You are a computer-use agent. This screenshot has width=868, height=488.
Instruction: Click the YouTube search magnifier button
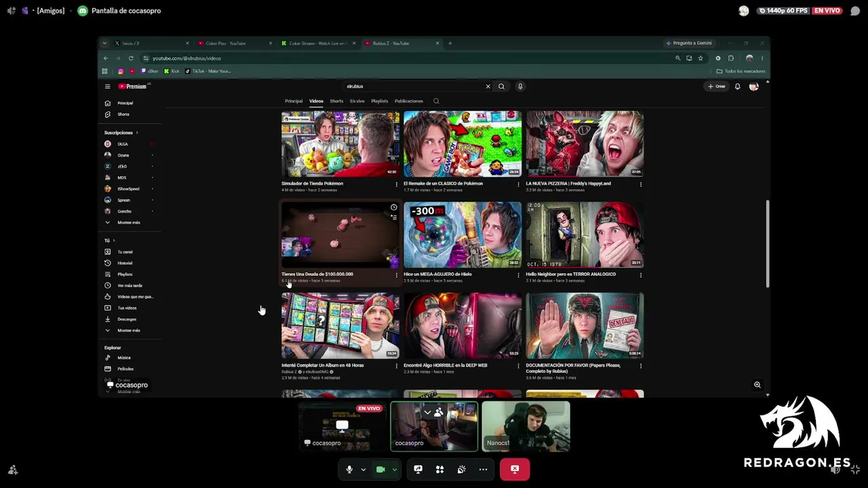(x=501, y=87)
